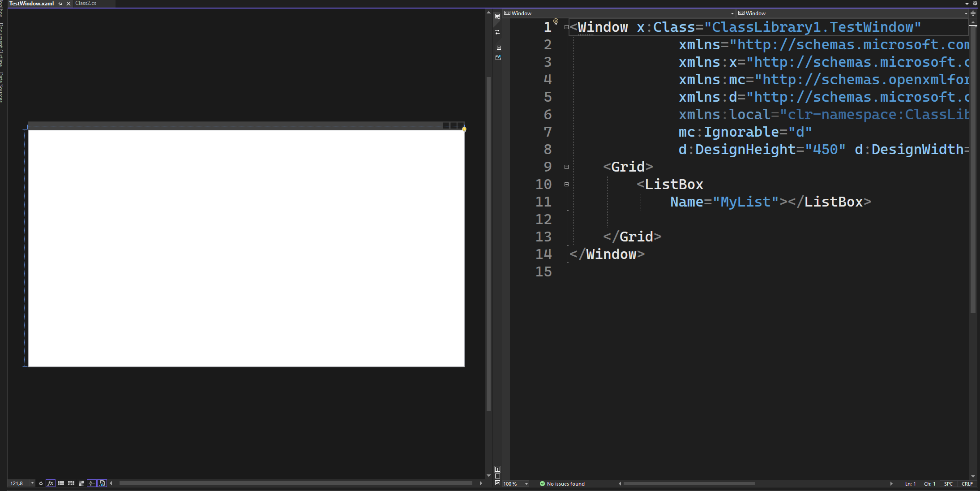Open the 100 % editor zoom dropdown
The width and height of the screenshot is (980, 491).
tap(526, 484)
